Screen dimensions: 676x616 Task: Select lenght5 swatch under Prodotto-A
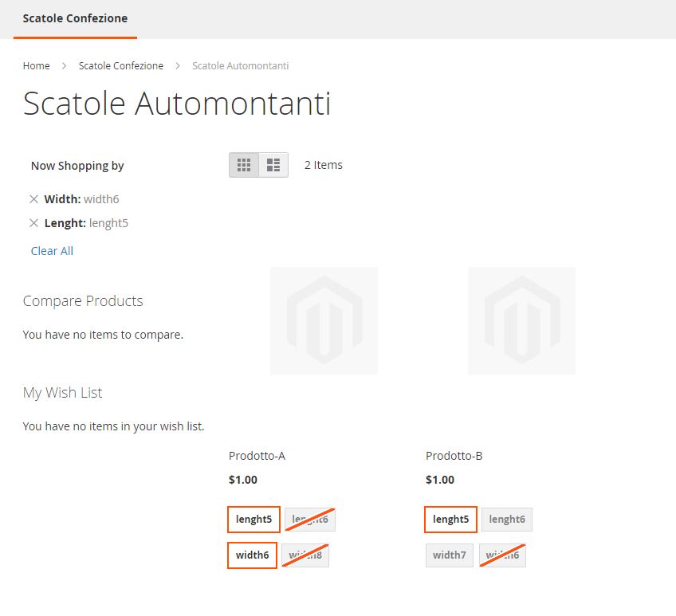click(253, 519)
